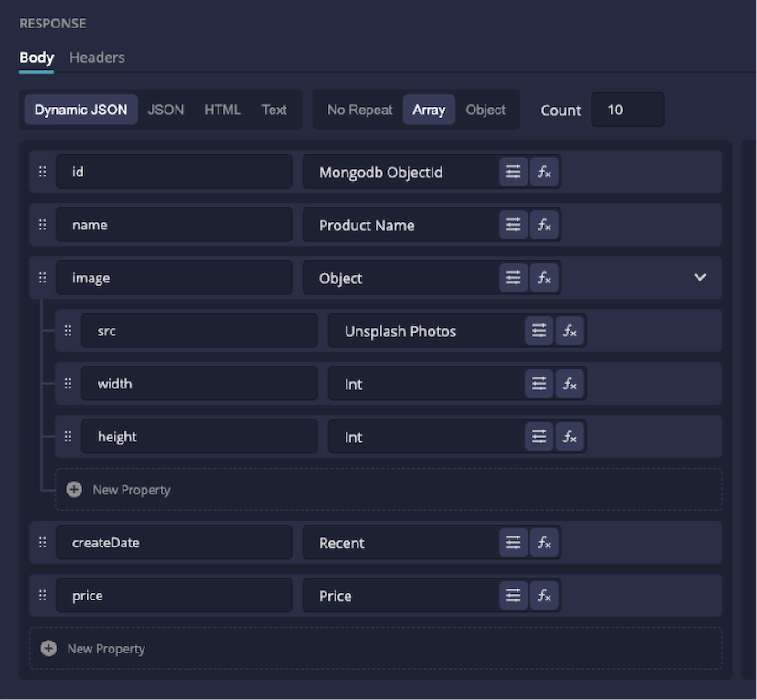This screenshot has height=700, width=757.
Task: Click the fx icon for image Object
Action: pyautogui.click(x=544, y=278)
